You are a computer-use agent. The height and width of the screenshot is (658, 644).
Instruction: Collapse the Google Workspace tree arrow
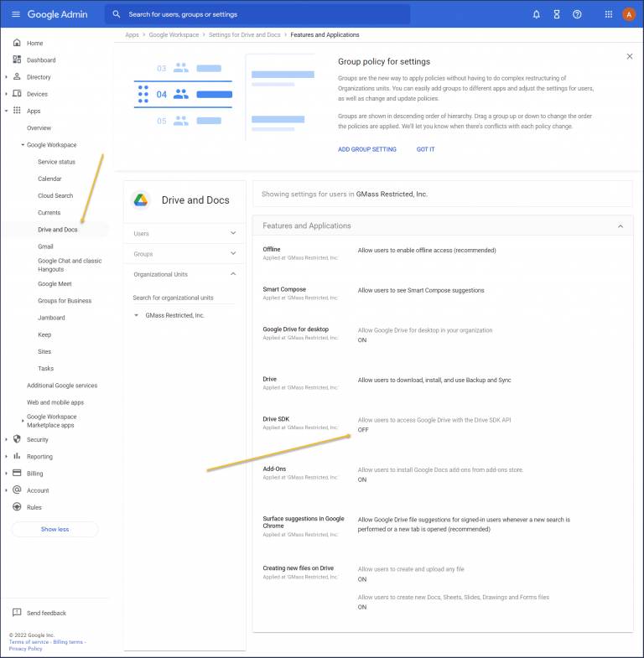[23, 145]
